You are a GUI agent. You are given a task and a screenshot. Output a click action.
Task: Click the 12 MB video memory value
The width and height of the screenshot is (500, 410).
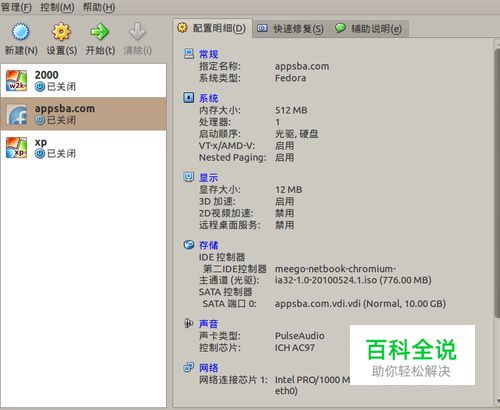pyautogui.click(x=289, y=190)
